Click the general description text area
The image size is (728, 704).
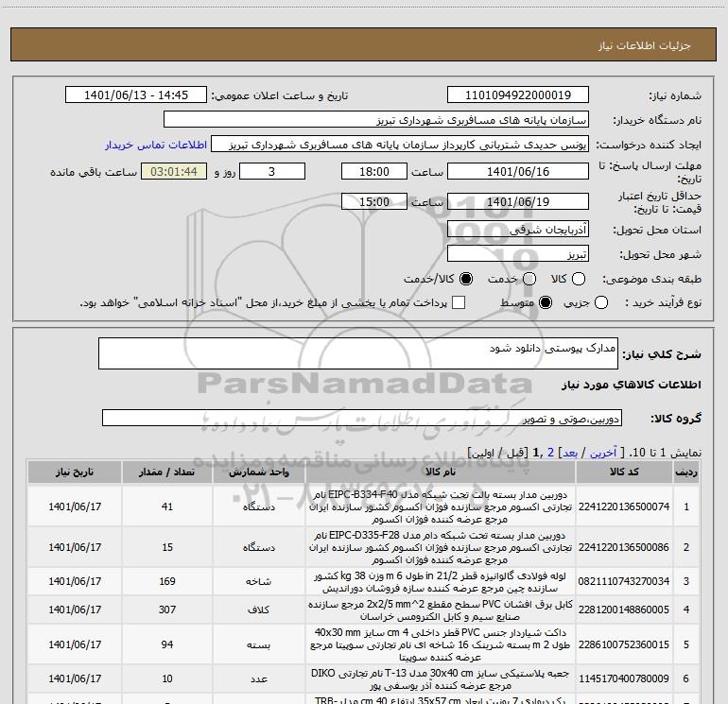click(x=358, y=353)
